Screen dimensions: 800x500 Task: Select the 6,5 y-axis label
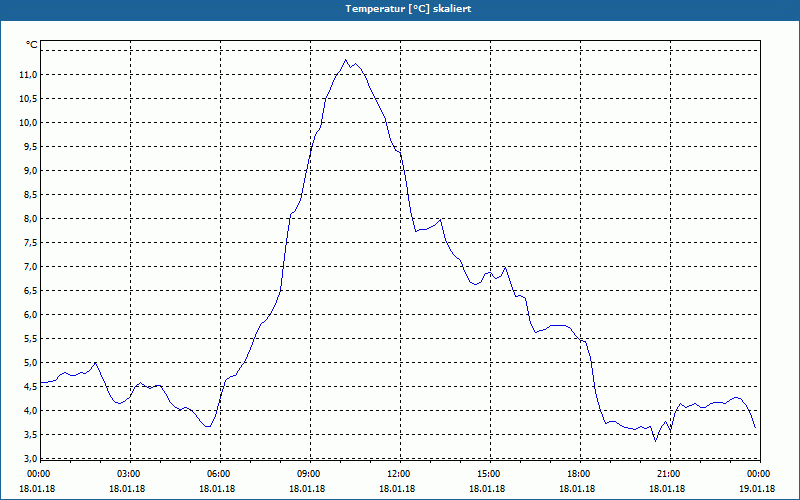[x=30, y=290]
